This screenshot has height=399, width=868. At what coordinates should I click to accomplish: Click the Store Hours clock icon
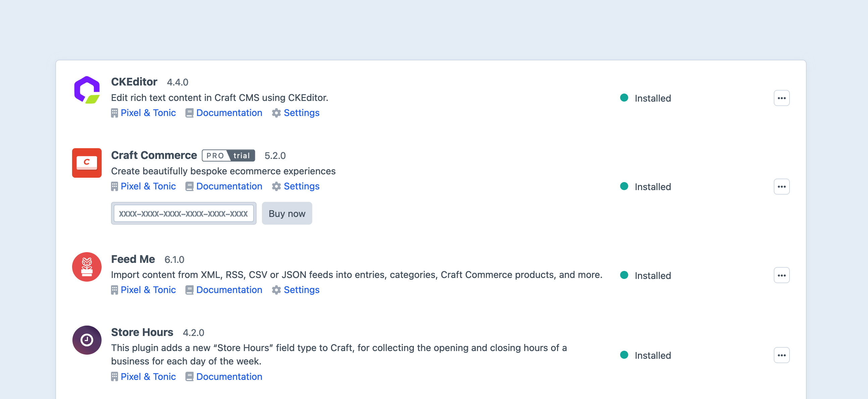tap(87, 340)
